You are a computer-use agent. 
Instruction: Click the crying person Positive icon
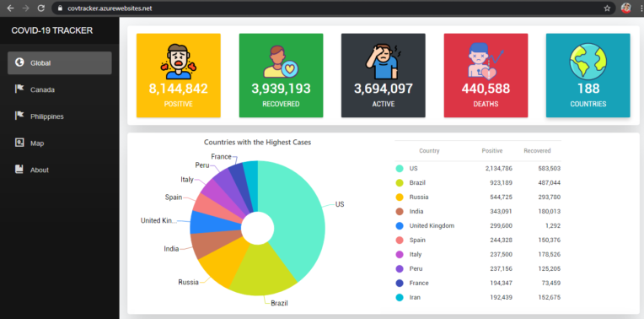178,61
